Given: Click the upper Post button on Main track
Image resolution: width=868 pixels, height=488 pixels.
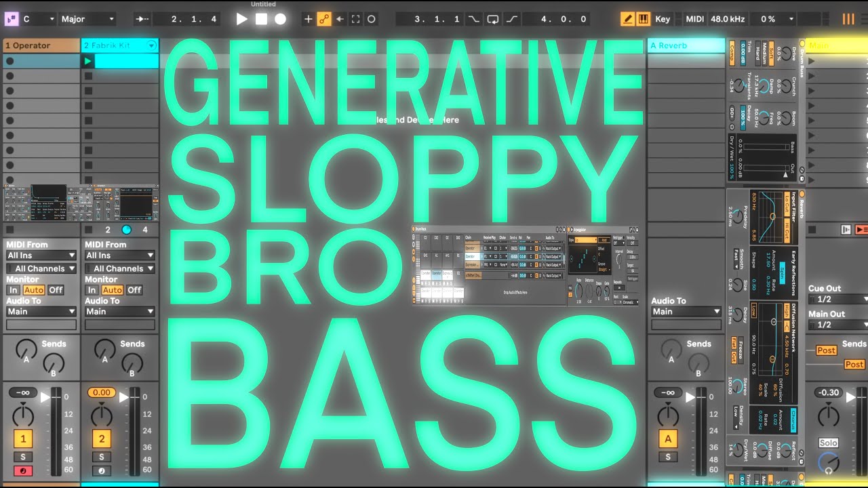Looking at the screenshot, I should [826, 350].
